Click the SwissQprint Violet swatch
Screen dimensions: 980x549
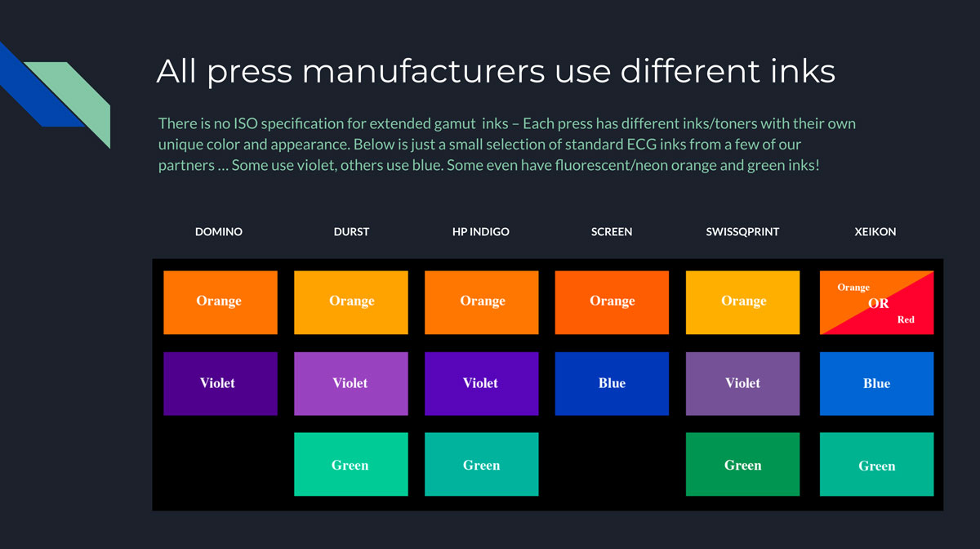(x=742, y=384)
